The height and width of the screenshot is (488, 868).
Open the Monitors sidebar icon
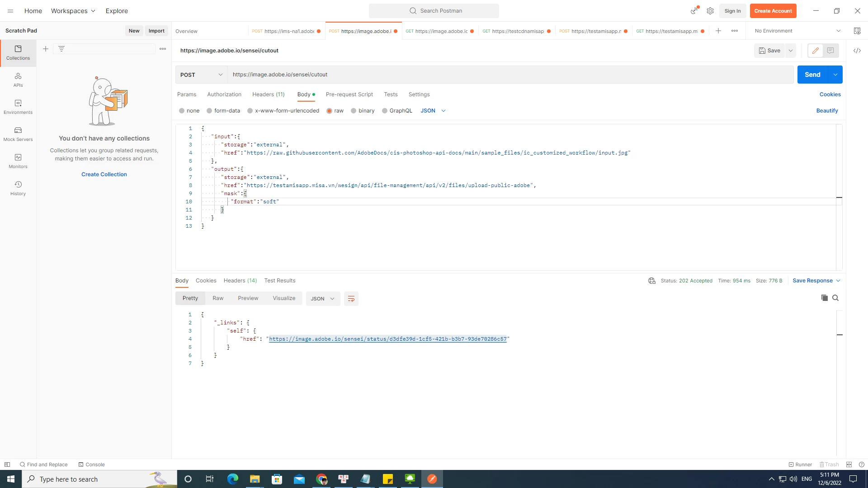coord(18,161)
